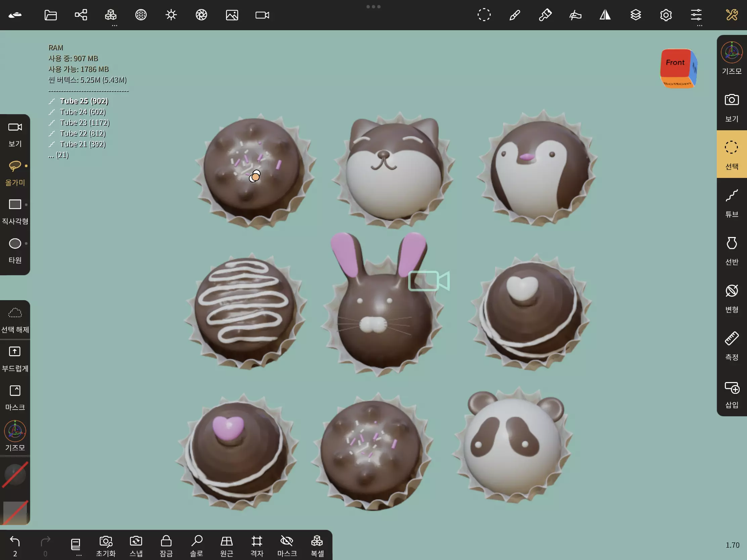Open the Stroke dashed circle menu
The width and height of the screenshot is (747, 560).
pos(484,15)
